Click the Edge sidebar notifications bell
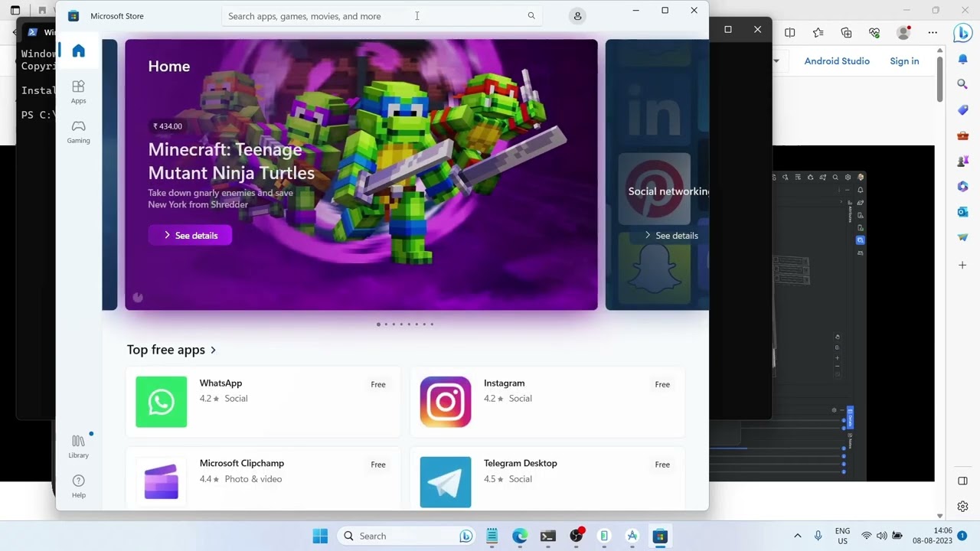Screen dimensions: 980x551 (x=963, y=59)
